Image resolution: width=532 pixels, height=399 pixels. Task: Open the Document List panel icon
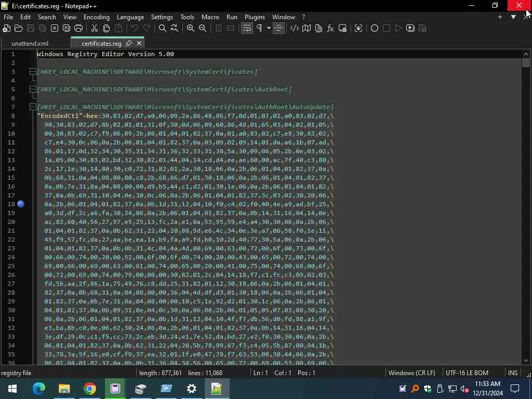318,29
